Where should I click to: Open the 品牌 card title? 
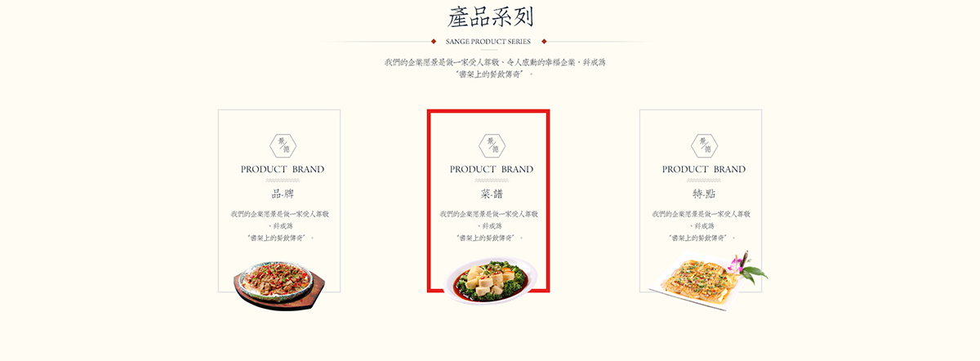(x=283, y=194)
